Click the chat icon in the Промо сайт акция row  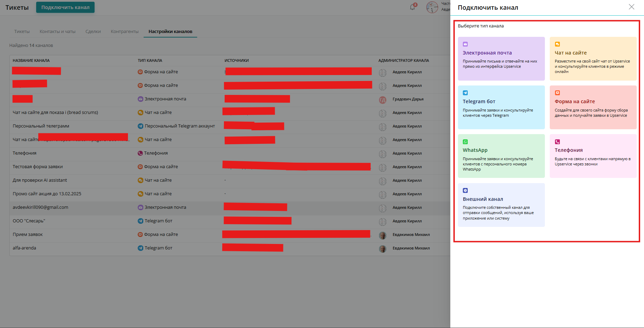click(x=140, y=194)
